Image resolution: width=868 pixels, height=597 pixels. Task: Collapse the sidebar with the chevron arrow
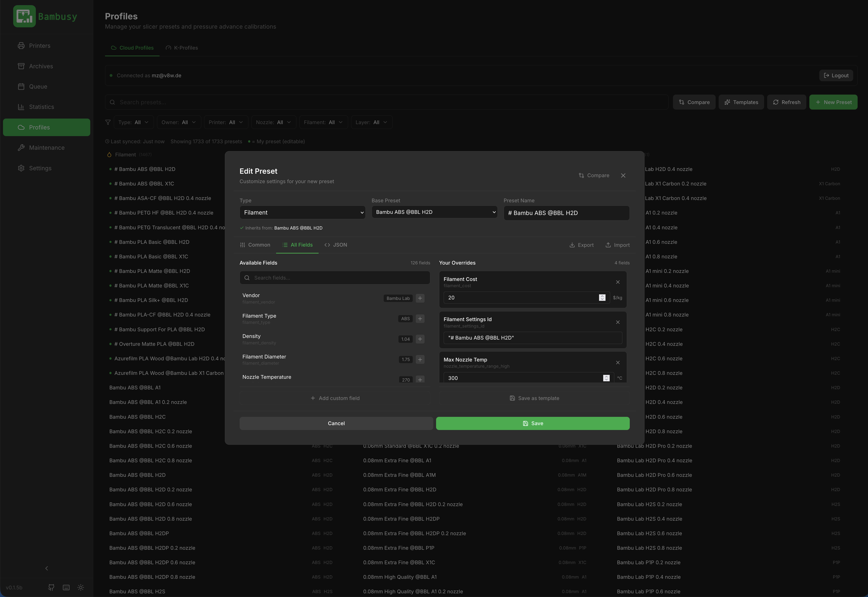tap(46, 568)
